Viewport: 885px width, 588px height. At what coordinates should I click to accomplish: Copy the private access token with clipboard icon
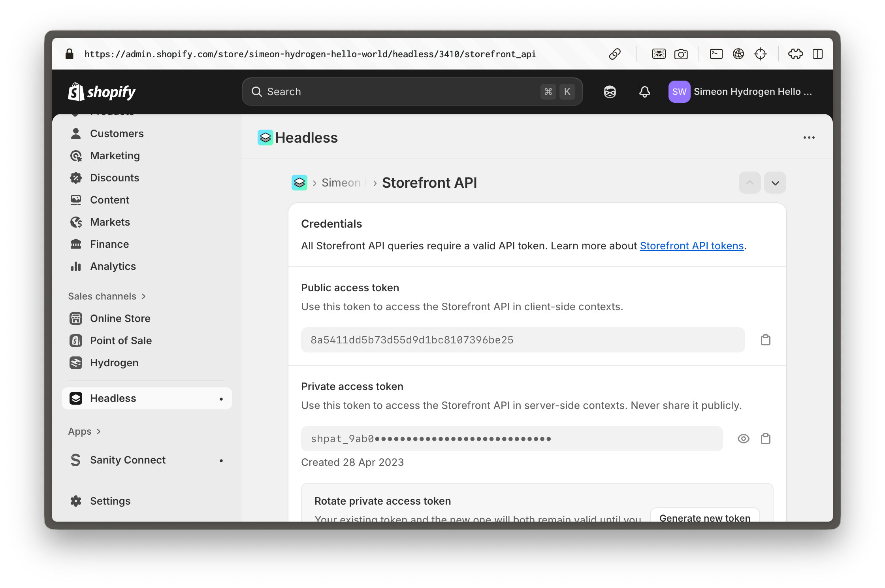point(766,439)
